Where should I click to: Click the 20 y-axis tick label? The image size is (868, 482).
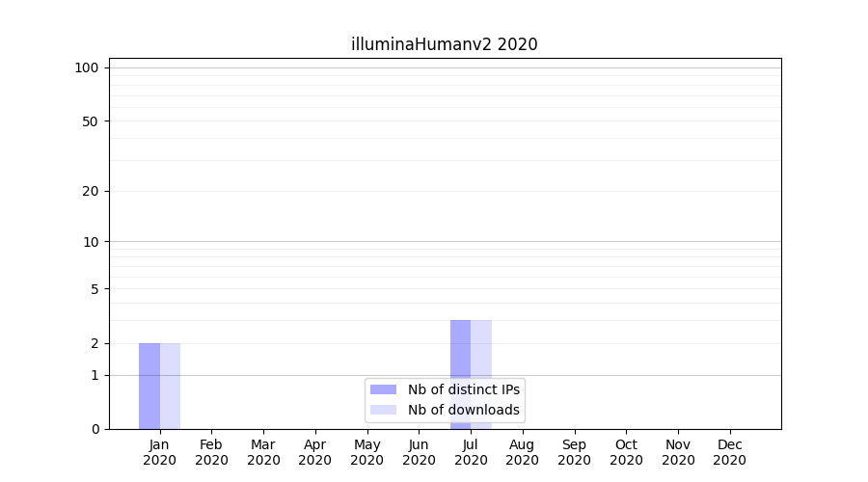(x=90, y=191)
